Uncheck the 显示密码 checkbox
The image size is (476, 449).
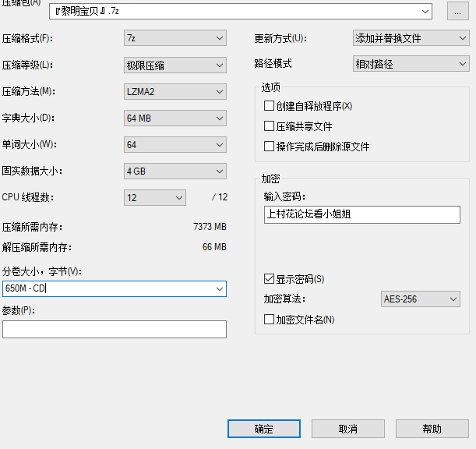pyautogui.click(x=270, y=279)
